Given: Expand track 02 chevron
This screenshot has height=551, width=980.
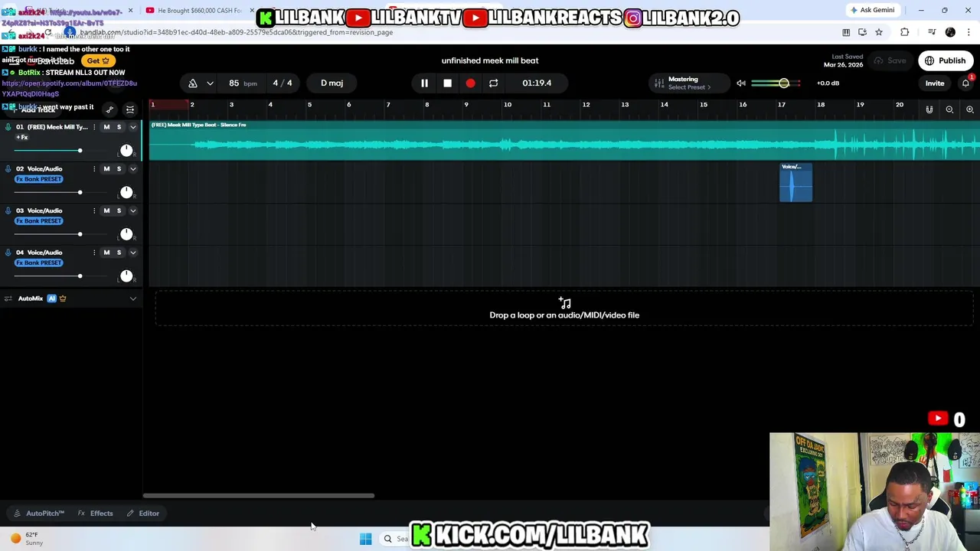Looking at the screenshot, I should pyautogui.click(x=132, y=168).
